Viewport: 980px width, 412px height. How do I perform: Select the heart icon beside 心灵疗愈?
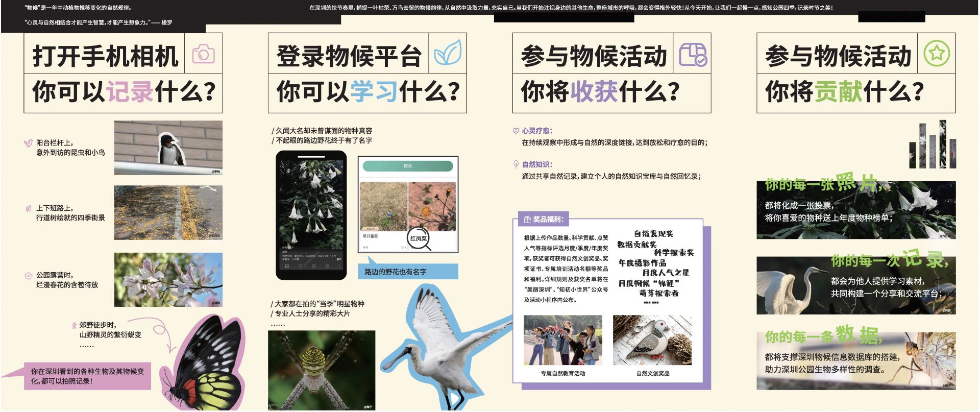pos(516,131)
